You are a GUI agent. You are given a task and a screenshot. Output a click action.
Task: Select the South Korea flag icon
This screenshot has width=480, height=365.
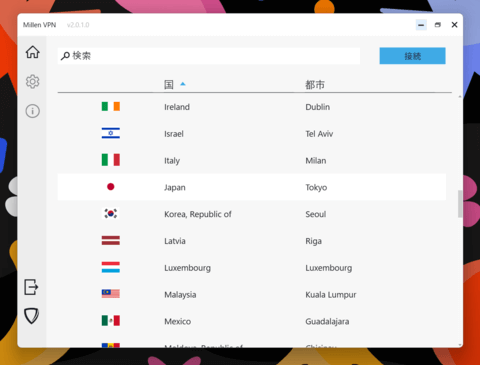pyautogui.click(x=111, y=213)
